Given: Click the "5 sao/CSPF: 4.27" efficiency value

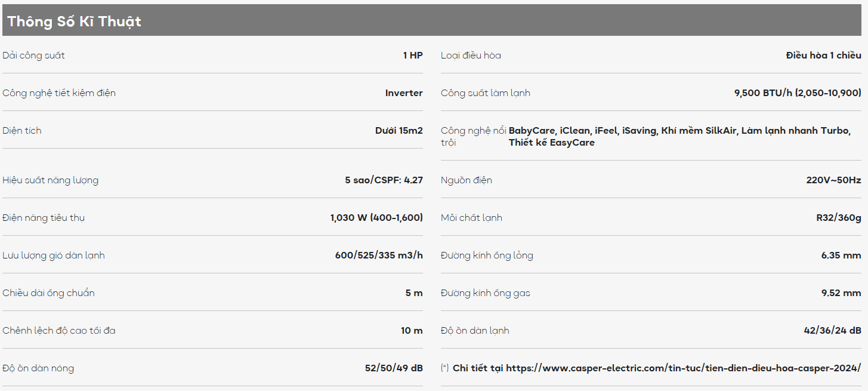Looking at the screenshot, I should click(x=384, y=180).
